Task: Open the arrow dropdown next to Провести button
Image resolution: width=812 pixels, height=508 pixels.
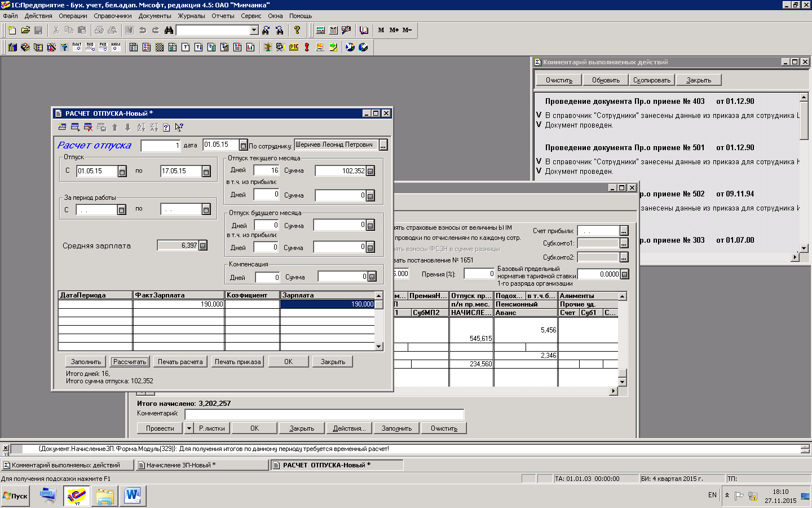Action: coord(189,428)
